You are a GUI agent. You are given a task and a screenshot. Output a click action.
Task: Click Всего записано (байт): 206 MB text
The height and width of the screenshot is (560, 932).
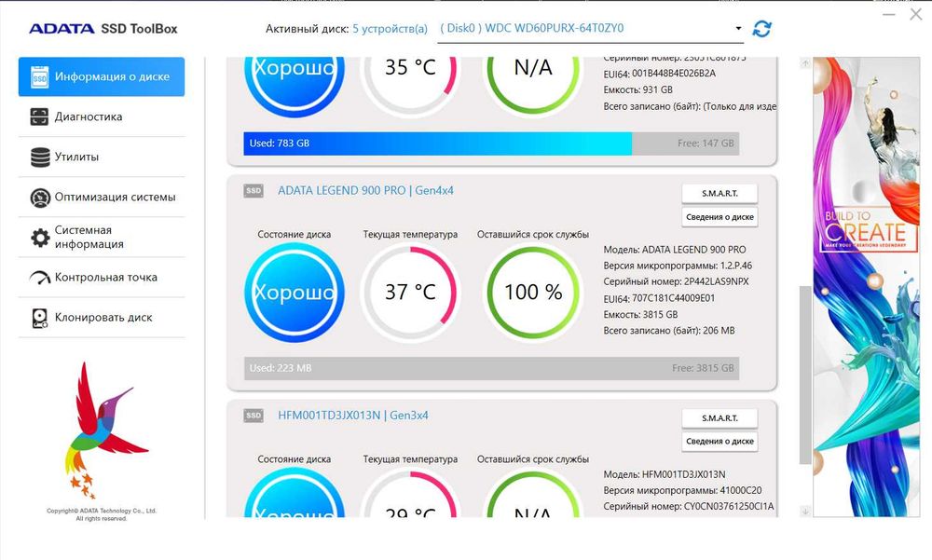coord(668,331)
